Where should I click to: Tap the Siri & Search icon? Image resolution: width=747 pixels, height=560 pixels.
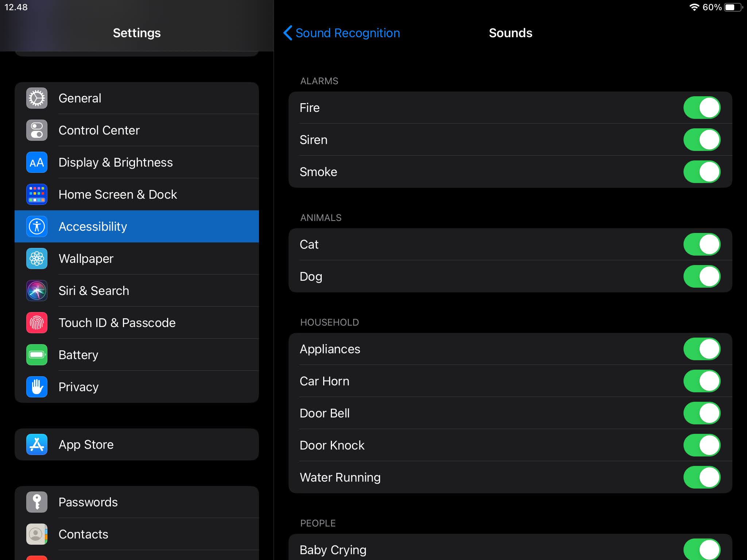37,291
